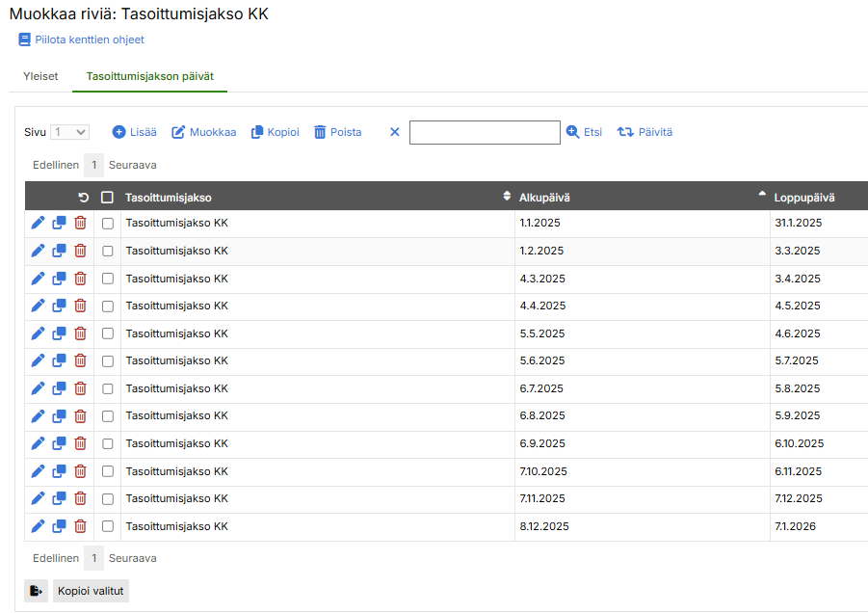Click the Piilota kenttien ohjeet link

[x=81, y=40]
